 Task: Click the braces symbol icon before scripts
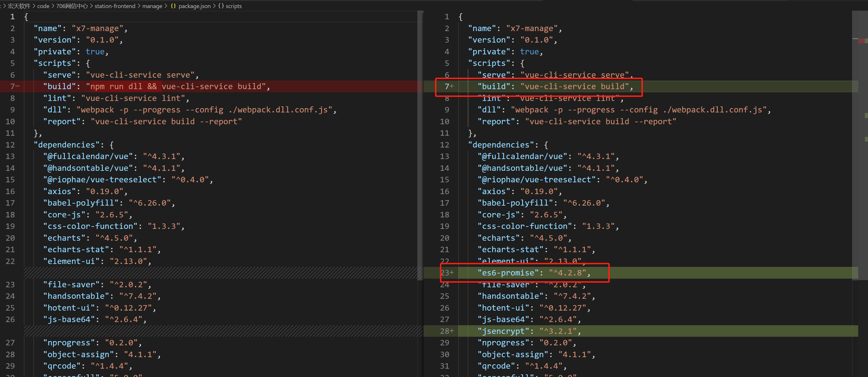point(221,6)
